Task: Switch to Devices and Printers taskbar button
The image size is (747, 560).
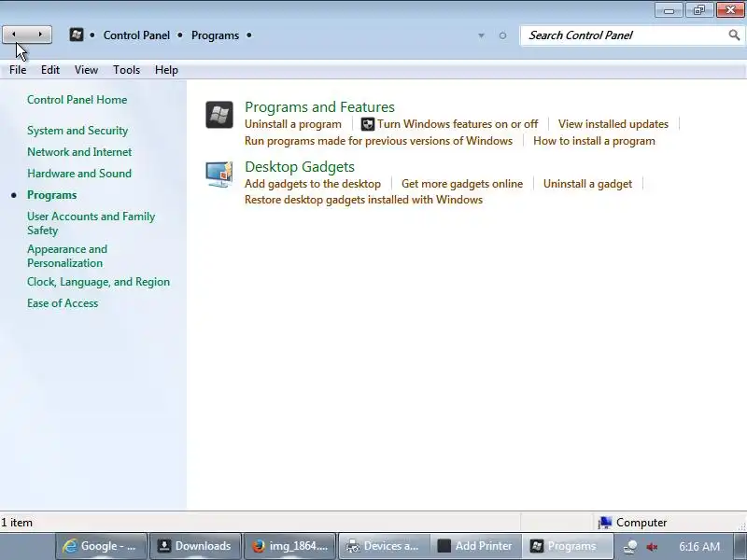Action: [384, 546]
